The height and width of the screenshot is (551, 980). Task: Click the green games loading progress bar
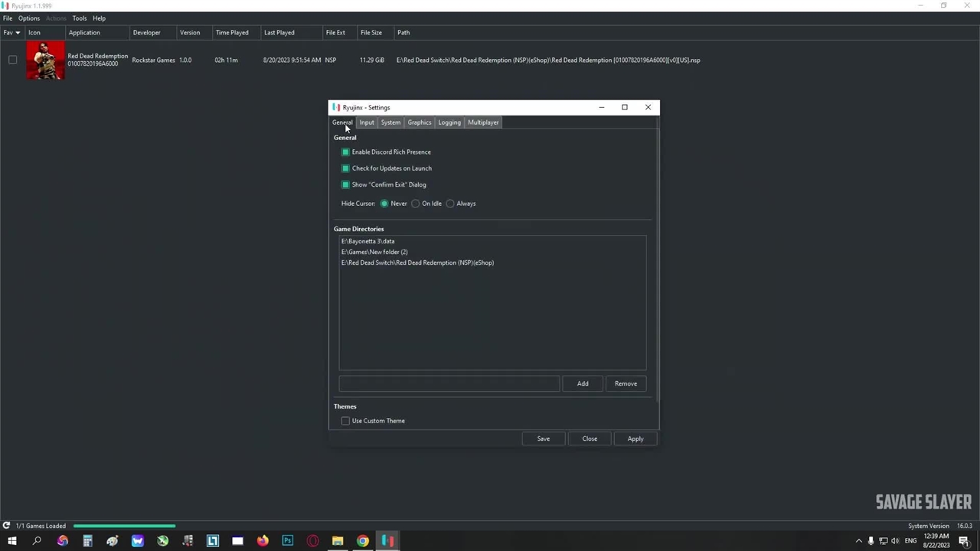124,526
